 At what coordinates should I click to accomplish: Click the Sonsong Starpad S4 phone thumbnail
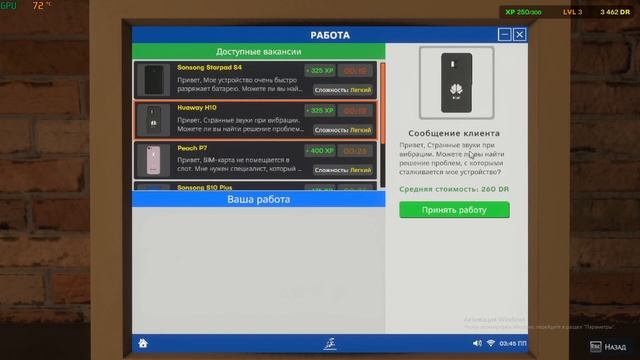[x=153, y=80]
